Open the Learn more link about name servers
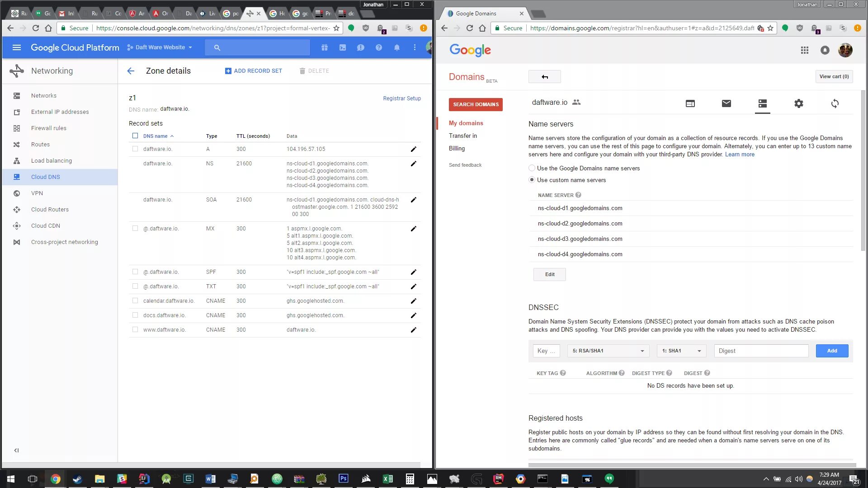The image size is (868, 488). [x=740, y=155]
